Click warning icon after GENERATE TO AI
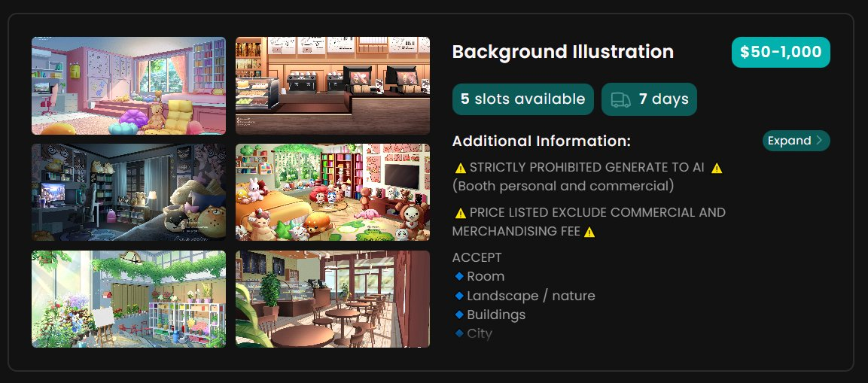Image resolution: width=868 pixels, height=383 pixels. click(717, 169)
